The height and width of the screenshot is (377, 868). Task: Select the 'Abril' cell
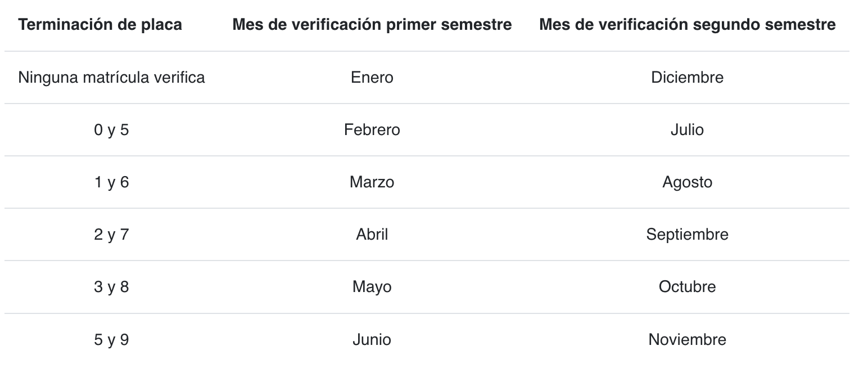(x=372, y=235)
